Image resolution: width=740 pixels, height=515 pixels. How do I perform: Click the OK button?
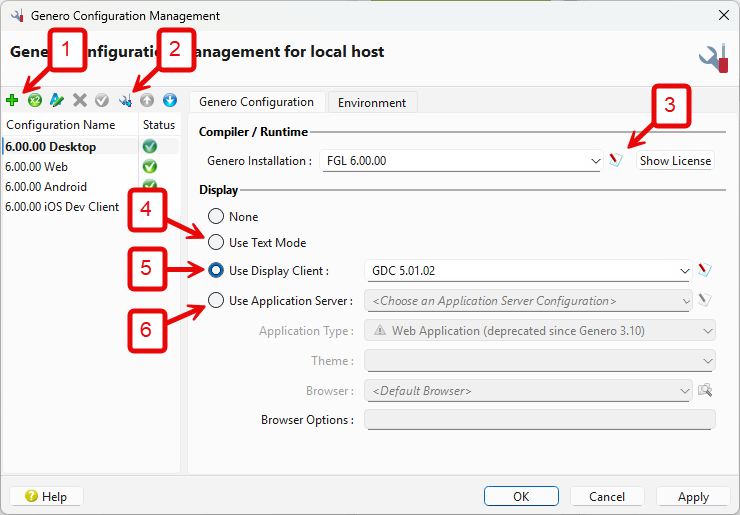pyautogui.click(x=521, y=496)
